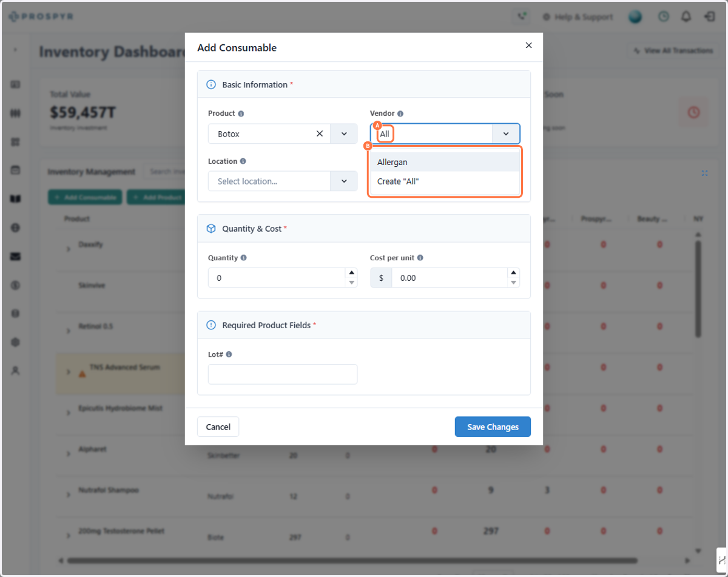This screenshot has height=577, width=728.
Task: Click background Add Product button
Action: pos(157,197)
